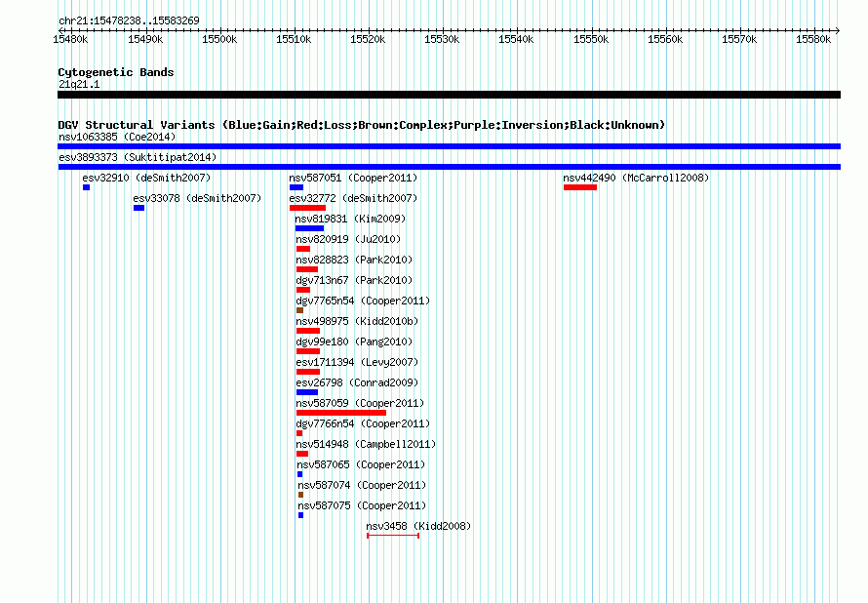
Task: Click nsv587059 (Cooper2011) label
Action: tap(360, 403)
